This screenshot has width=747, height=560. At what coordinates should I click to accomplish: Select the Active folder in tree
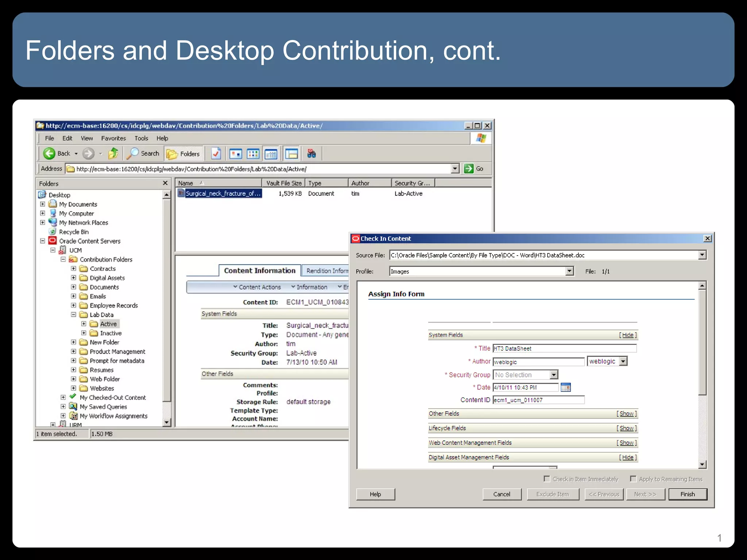pos(108,324)
